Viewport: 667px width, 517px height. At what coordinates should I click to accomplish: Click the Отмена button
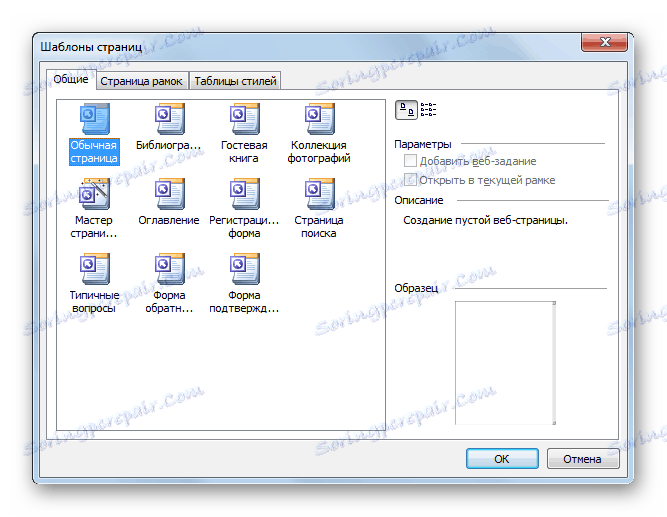[x=583, y=459]
